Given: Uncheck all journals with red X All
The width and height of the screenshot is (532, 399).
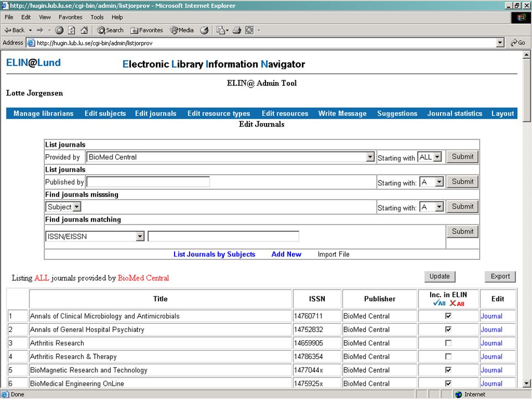Looking at the screenshot, I should 457,303.
